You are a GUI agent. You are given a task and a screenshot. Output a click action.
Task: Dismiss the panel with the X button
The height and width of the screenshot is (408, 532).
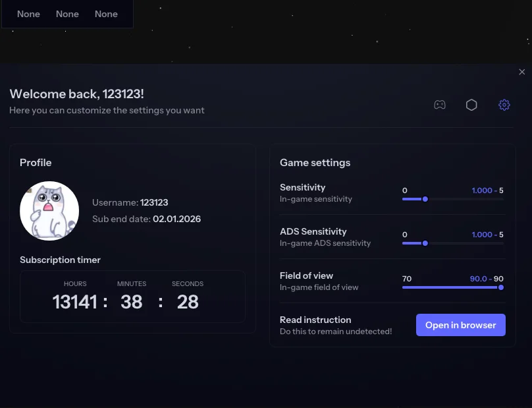(x=521, y=72)
